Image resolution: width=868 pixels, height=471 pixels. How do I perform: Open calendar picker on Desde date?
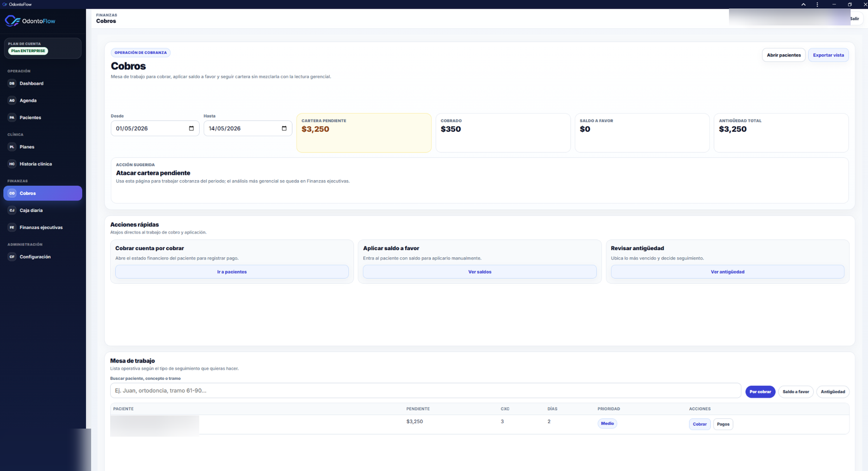tap(192, 129)
